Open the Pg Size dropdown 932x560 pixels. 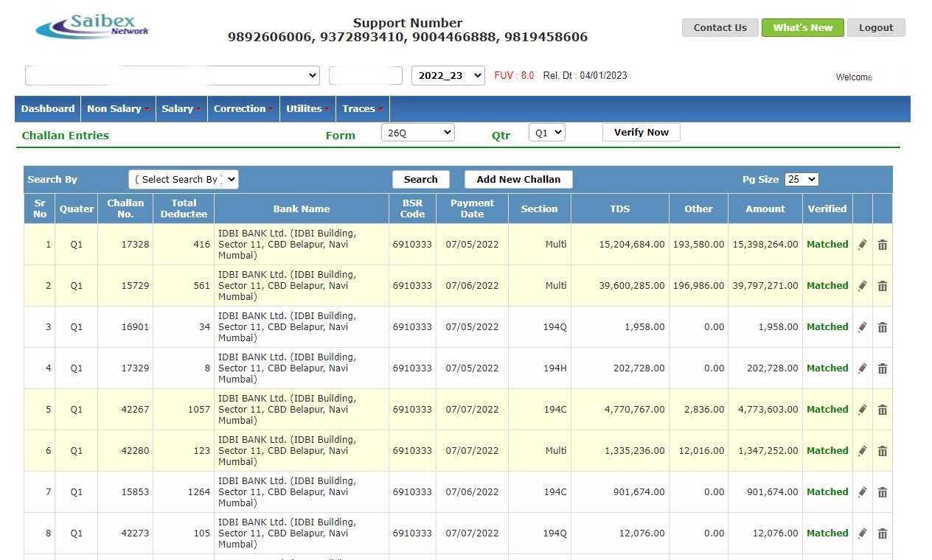click(x=801, y=179)
